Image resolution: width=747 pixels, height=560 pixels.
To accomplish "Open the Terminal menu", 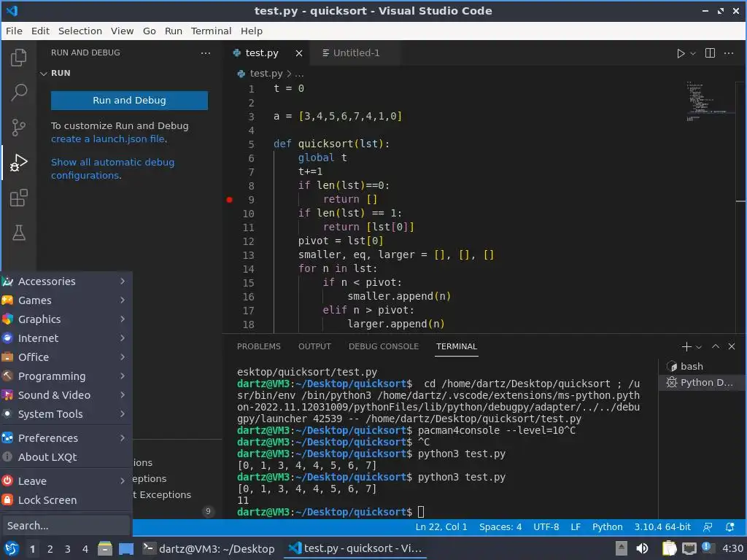I will [211, 31].
